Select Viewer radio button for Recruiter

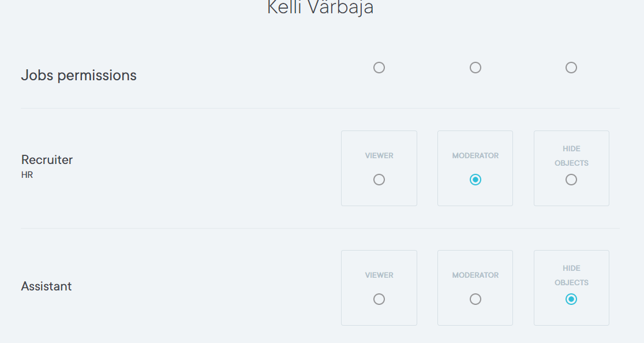pos(379,180)
